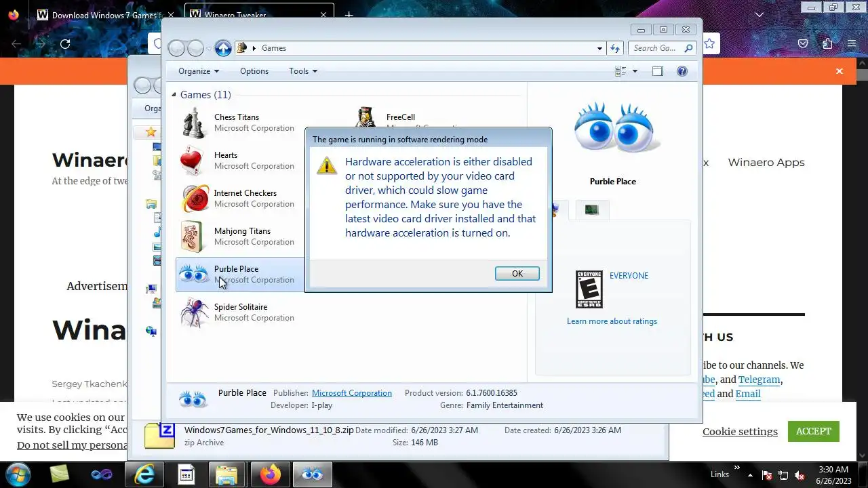
Task: Click the Change your view icon
Action: (620, 71)
